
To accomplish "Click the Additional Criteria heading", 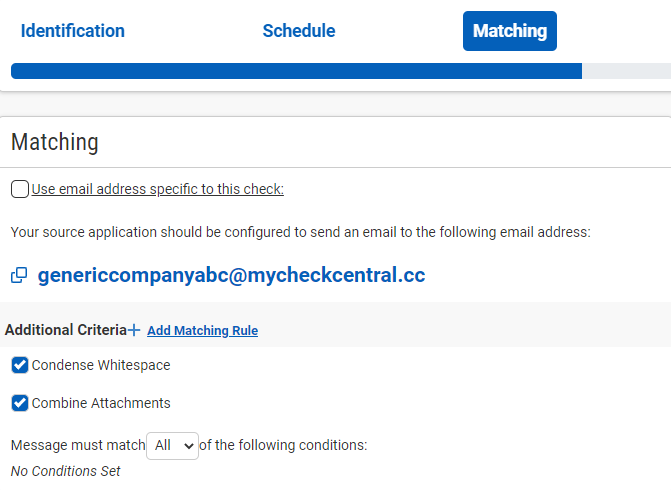I will 66,330.
